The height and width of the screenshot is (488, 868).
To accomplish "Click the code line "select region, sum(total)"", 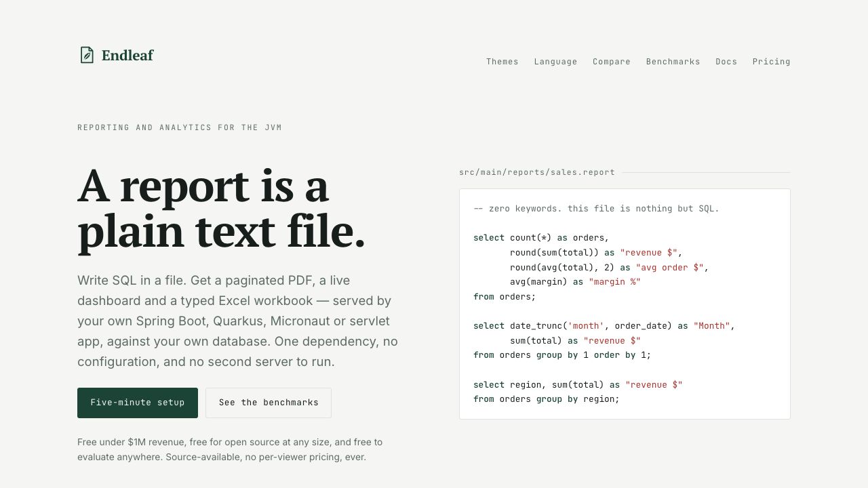I will click(x=578, y=385).
